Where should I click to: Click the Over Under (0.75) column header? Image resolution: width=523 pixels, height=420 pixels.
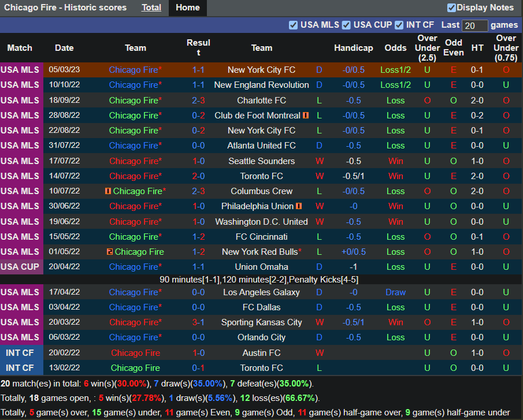(506, 48)
